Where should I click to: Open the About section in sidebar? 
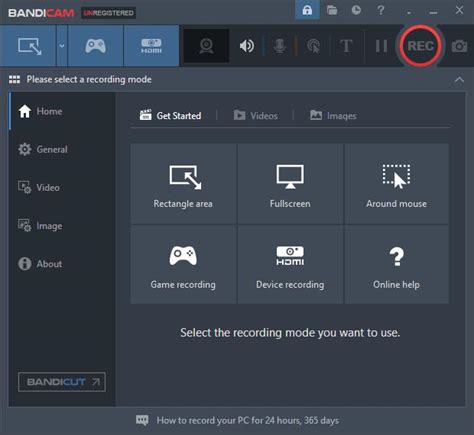[62, 264]
